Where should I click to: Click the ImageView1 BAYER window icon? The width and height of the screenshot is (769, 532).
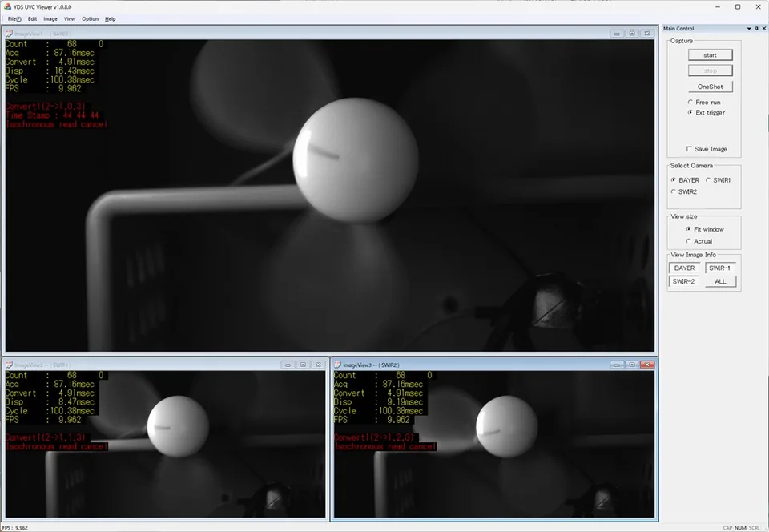(x=9, y=34)
